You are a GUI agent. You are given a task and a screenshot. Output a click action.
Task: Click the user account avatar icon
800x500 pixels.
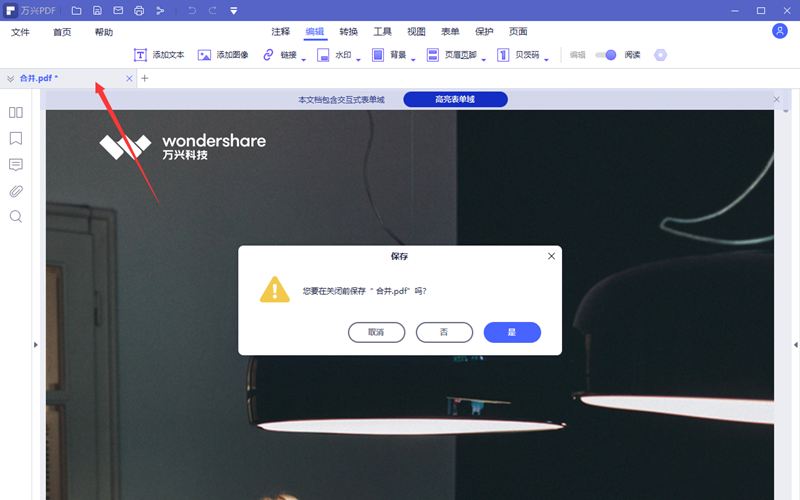pyautogui.click(x=780, y=31)
